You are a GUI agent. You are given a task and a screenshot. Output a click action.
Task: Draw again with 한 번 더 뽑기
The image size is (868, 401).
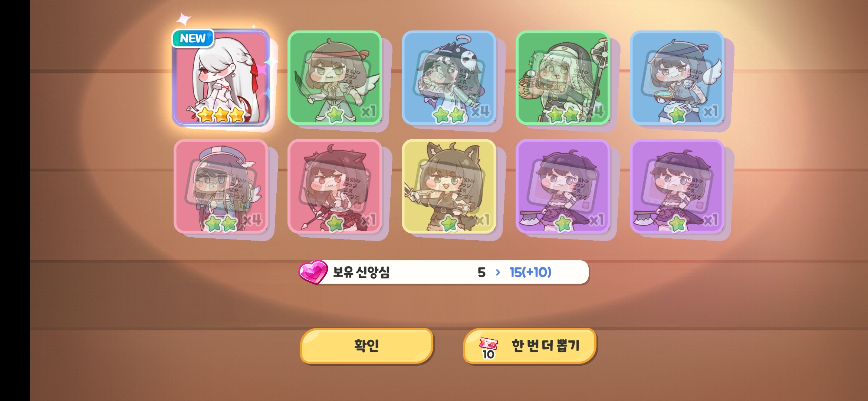pyautogui.click(x=530, y=346)
